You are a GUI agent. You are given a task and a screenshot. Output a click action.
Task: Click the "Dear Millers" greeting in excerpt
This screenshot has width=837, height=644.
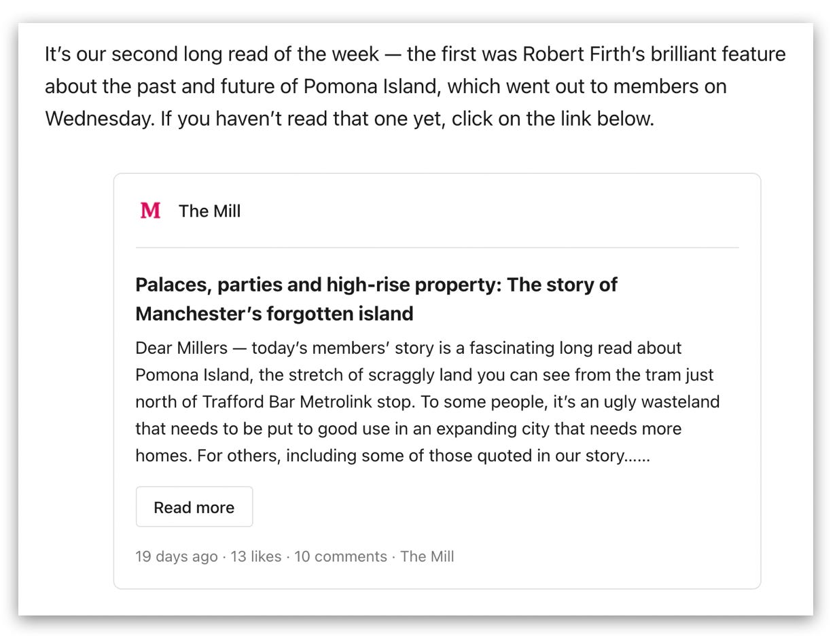pos(181,348)
